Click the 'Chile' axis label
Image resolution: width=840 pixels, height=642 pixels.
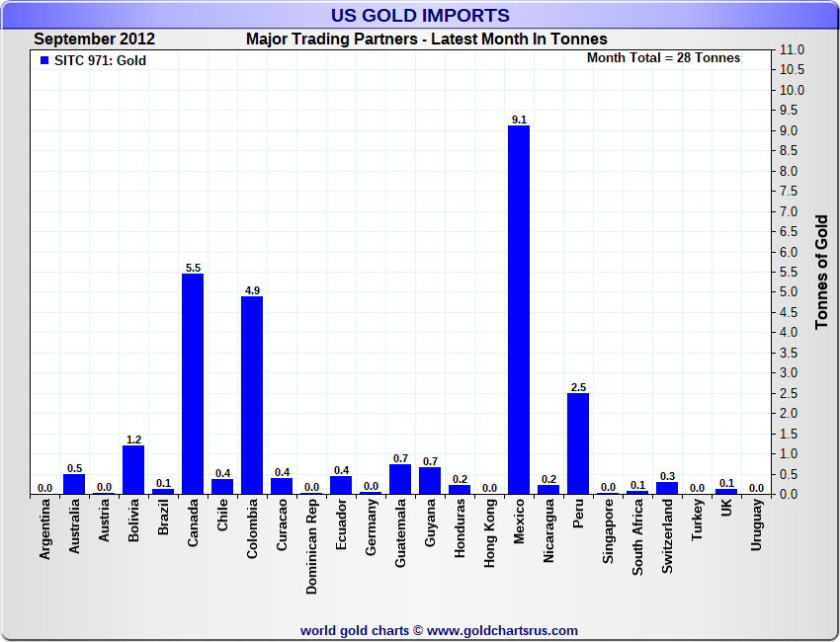click(222, 516)
